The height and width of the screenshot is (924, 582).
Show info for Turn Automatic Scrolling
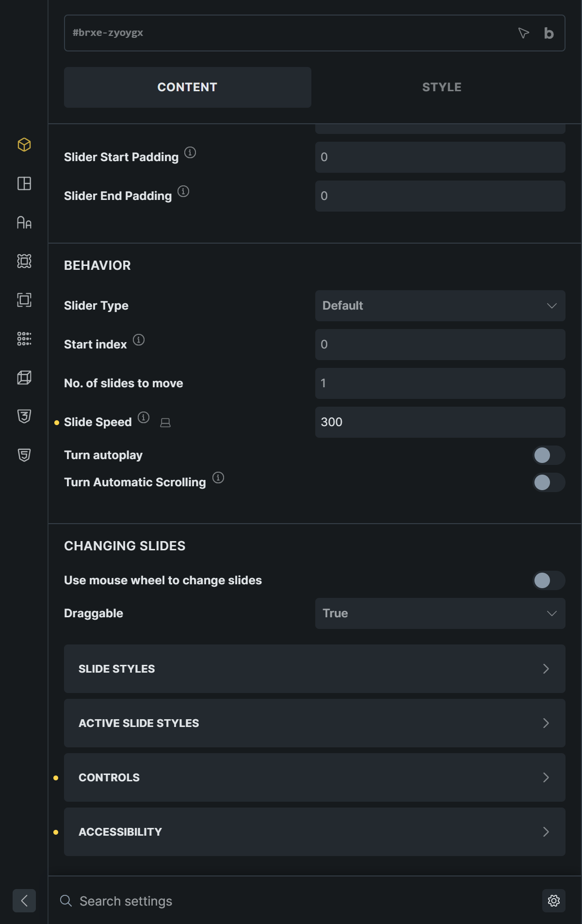point(218,478)
